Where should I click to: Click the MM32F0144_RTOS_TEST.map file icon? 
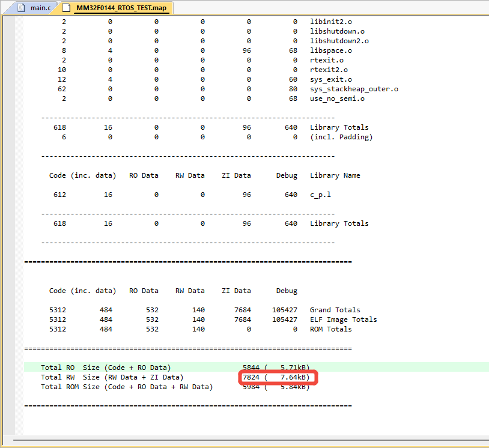[x=66, y=8]
